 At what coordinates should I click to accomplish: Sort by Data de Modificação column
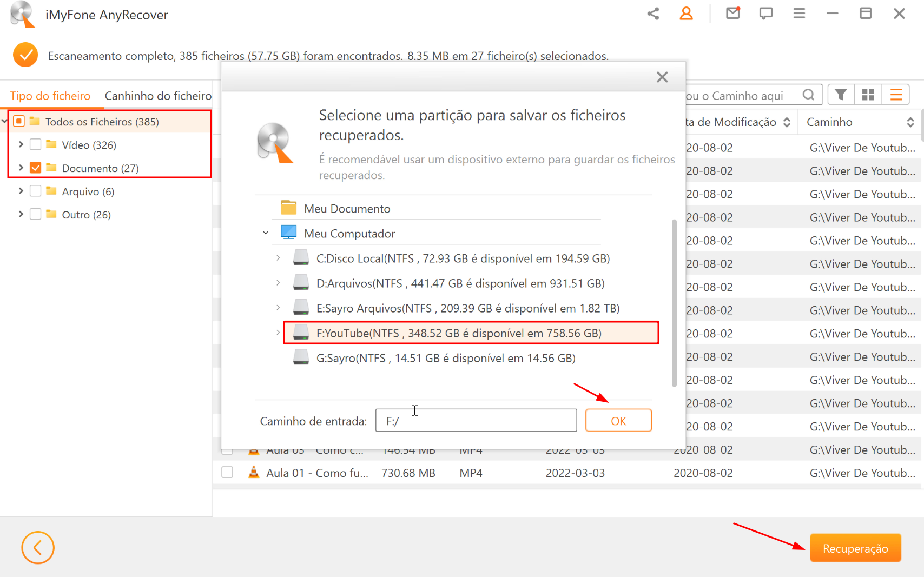pos(738,122)
